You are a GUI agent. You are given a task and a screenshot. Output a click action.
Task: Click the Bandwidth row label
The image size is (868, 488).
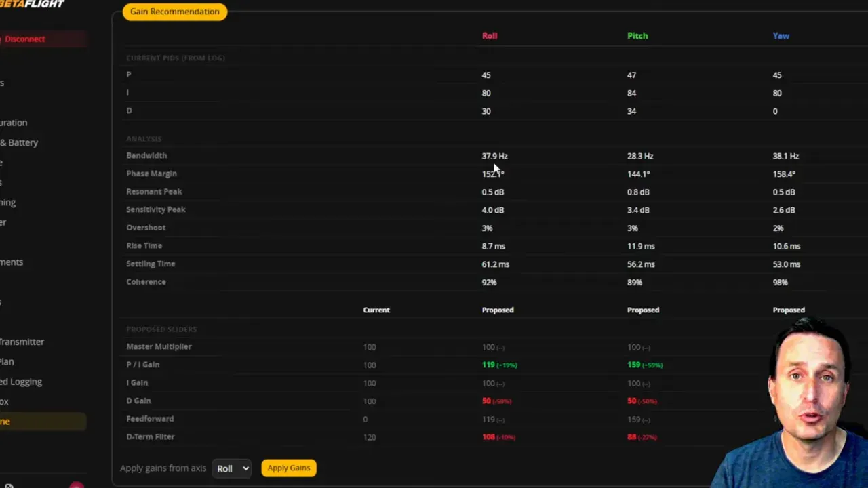(146, 155)
